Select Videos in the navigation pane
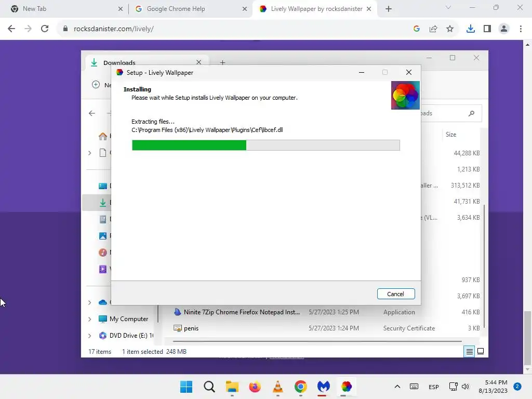This screenshot has width=532, height=399. click(103, 269)
